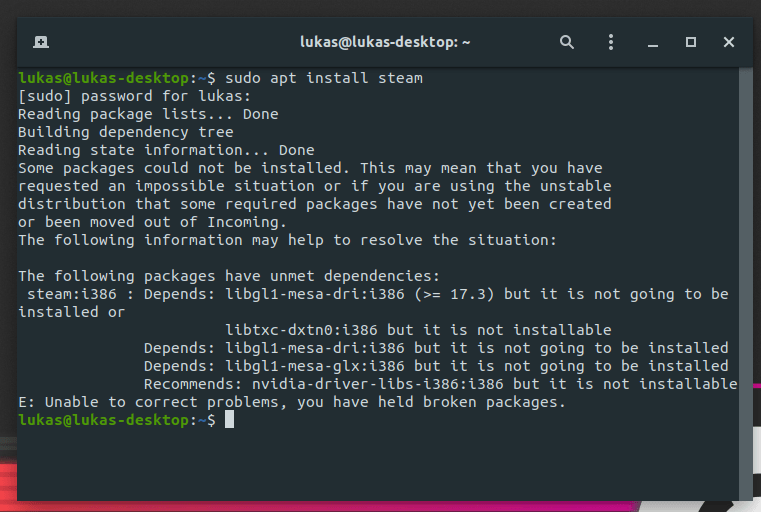Image resolution: width=761 pixels, height=512 pixels.
Task: Click 'Reading state information... Done' line
Action: click(166, 150)
